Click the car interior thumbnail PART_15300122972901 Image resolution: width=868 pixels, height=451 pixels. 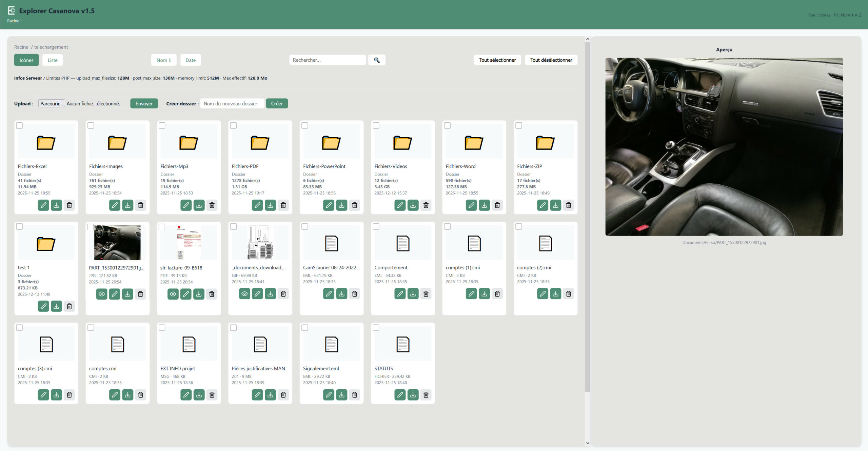click(x=117, y=243)
